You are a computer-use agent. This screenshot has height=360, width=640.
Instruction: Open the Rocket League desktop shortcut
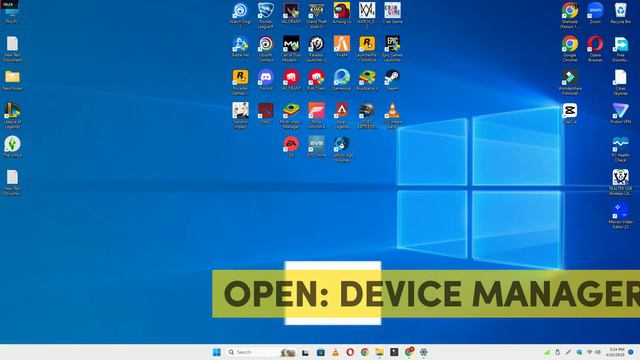266,15
